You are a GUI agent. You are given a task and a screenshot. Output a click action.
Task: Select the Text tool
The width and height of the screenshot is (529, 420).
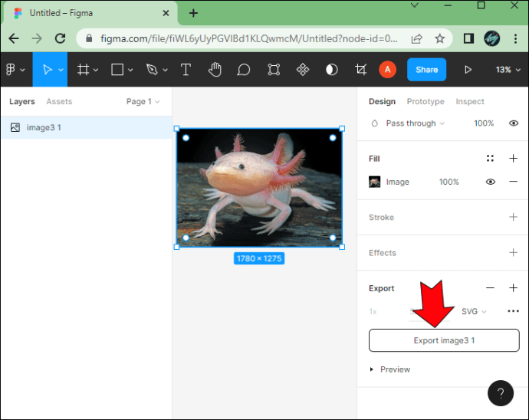coord(186,70)
